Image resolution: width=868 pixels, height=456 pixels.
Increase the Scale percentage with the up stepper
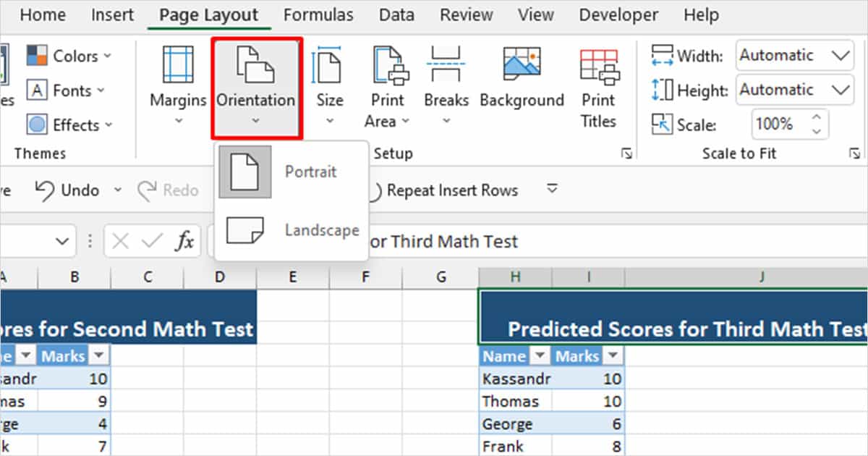click(x=817, y=118)
